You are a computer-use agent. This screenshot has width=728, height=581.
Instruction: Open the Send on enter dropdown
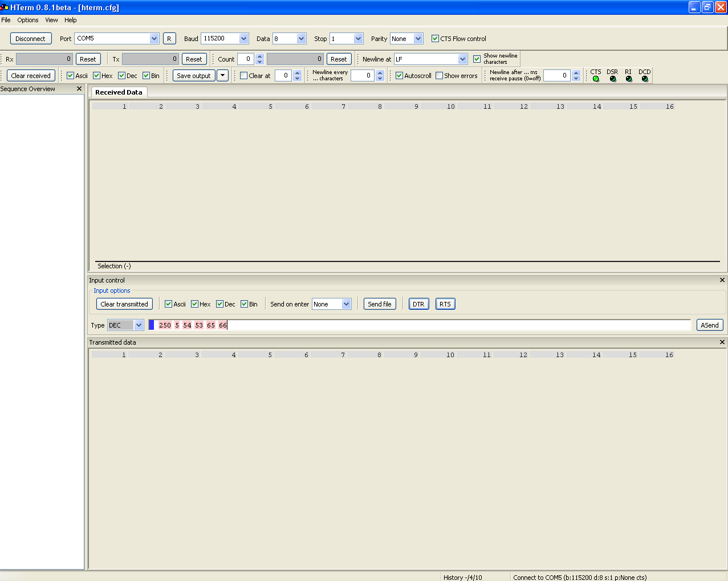click(346, 304)
